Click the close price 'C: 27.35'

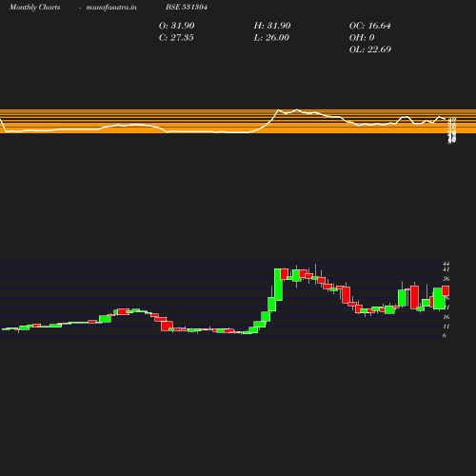[x=176, y=37]
